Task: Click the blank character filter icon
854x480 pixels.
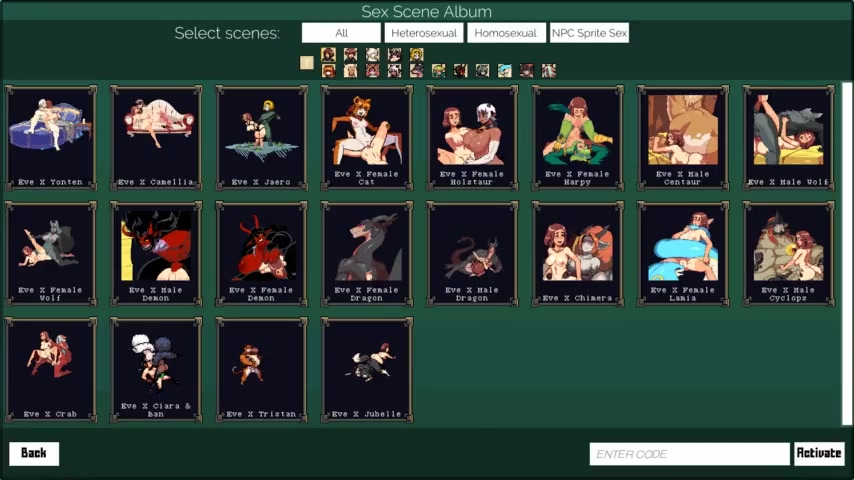Action: click(307, 63)
